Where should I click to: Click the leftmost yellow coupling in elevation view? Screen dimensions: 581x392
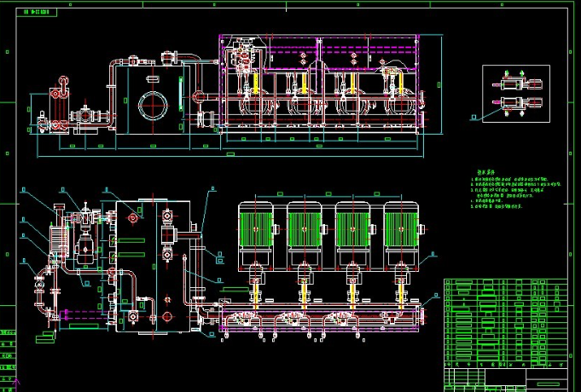(x=256, y=84)
